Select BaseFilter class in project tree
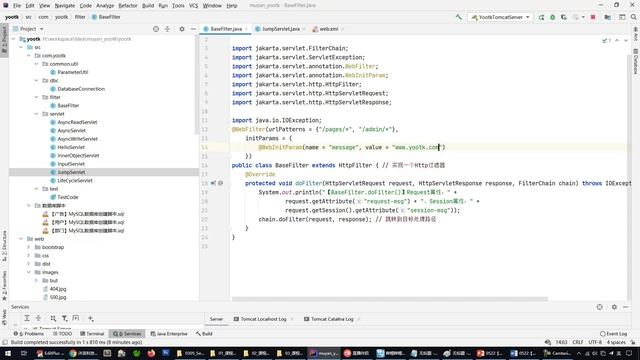640x360 pixels. (68, 105)
